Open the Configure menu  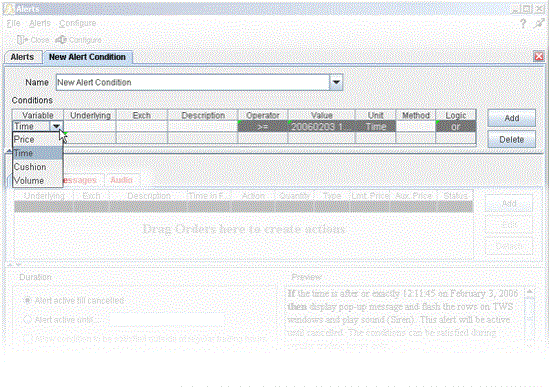point(77,23)
